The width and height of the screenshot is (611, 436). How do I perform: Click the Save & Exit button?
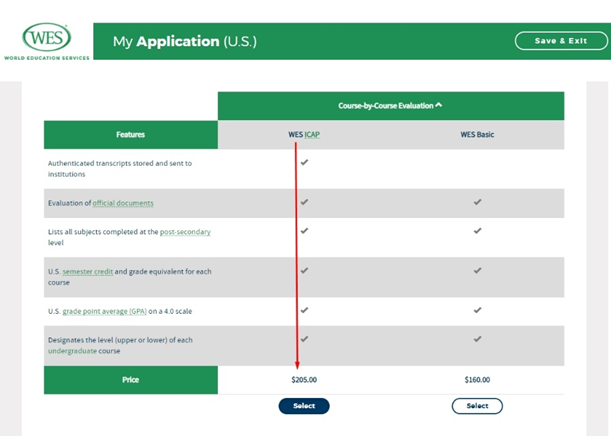point(561,41)
